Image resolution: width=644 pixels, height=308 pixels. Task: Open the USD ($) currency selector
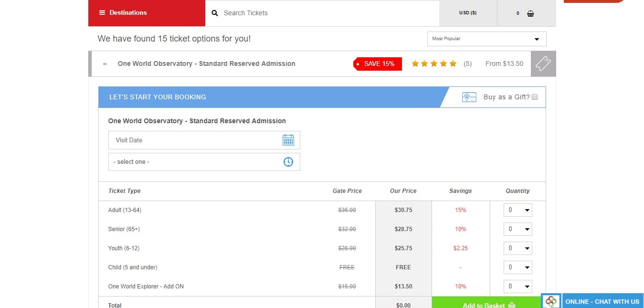coord(468,13)
